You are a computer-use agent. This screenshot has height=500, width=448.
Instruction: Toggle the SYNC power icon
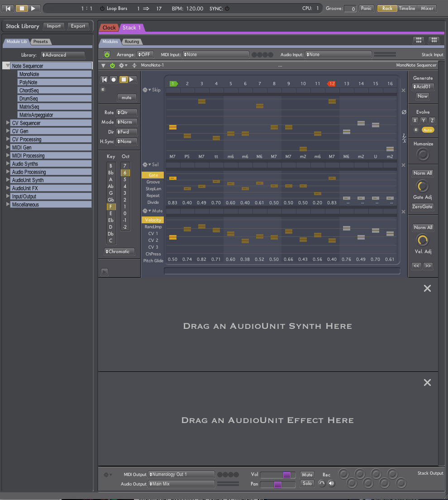pos(227,9)
